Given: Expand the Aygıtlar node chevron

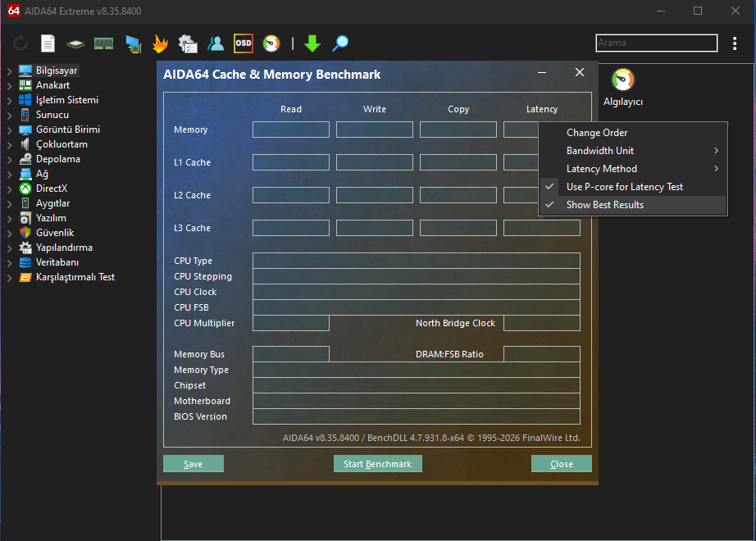Looking at the screenshot, I should pos(9,203).
